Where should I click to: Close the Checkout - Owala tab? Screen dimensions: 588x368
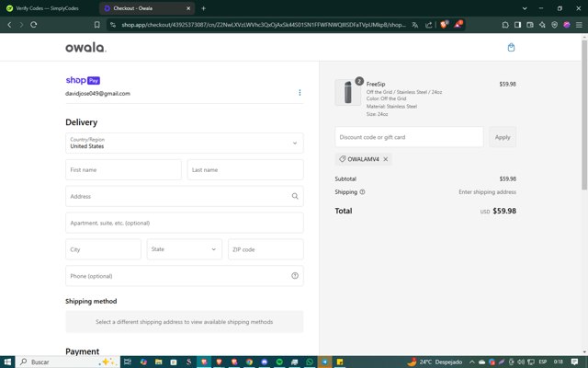(188, 8)
